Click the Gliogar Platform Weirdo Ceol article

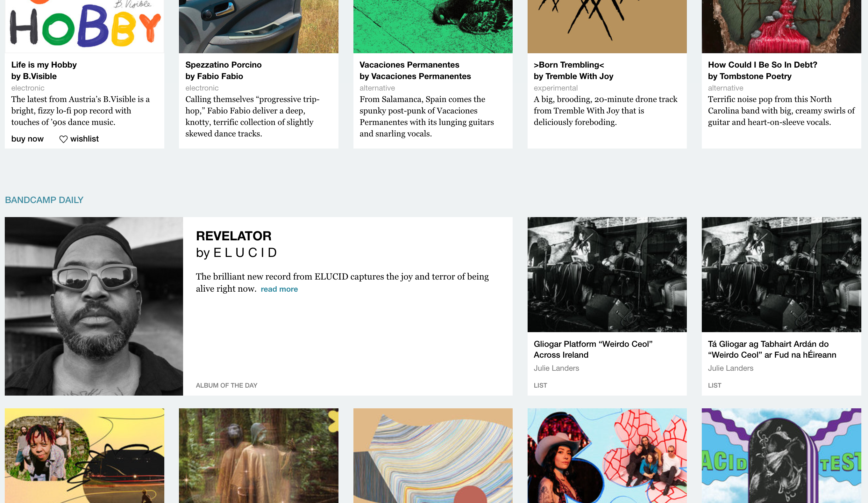coord(594,349)
